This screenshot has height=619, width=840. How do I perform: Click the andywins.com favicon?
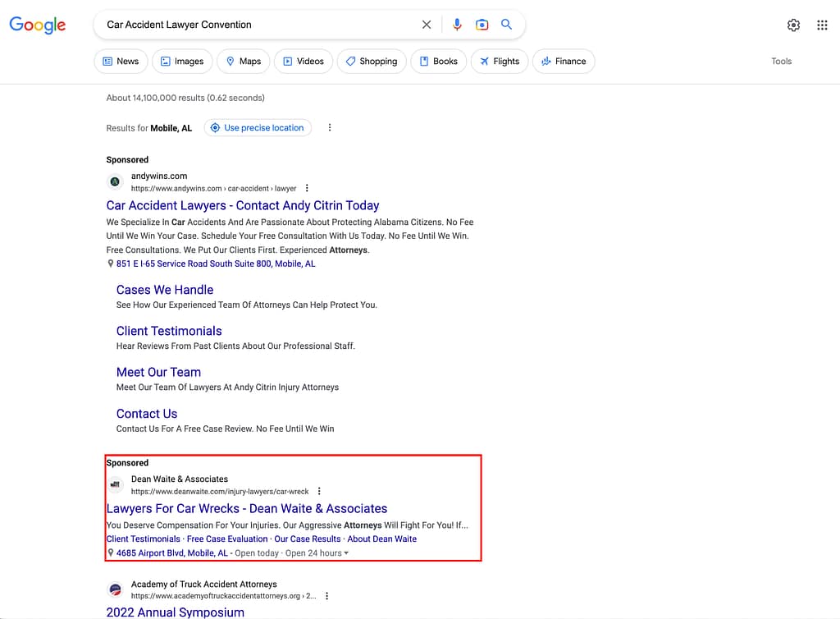[x=115, y=181]
